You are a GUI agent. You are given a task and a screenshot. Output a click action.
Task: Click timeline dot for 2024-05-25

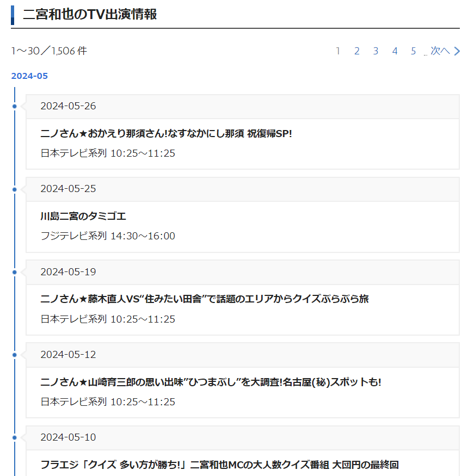pyautogui.click(x=15, y=189)
